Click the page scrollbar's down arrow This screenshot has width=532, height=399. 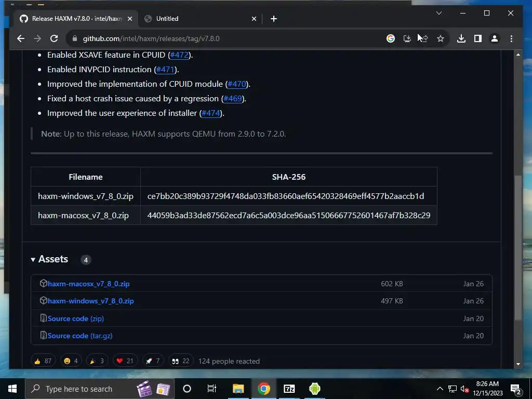(x=518, y=364)
